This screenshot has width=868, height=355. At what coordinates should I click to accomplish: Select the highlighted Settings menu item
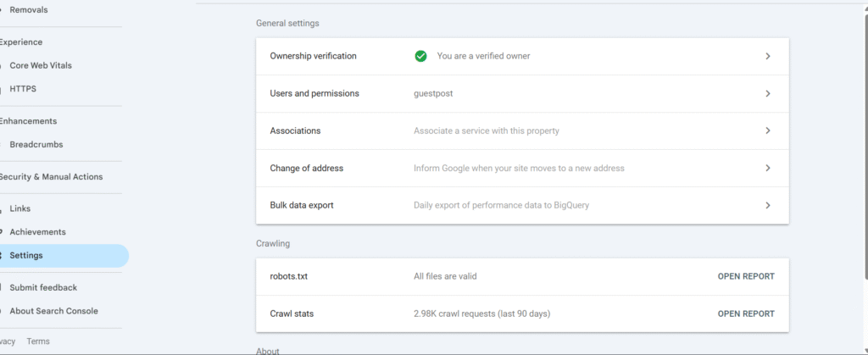coord(26,255)
